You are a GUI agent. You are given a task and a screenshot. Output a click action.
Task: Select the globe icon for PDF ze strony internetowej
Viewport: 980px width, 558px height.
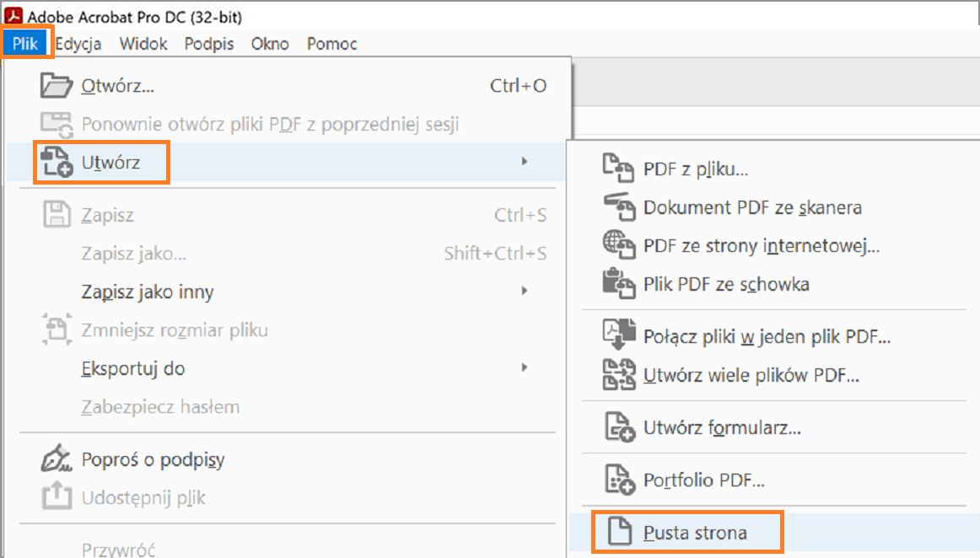coord(621,245)
